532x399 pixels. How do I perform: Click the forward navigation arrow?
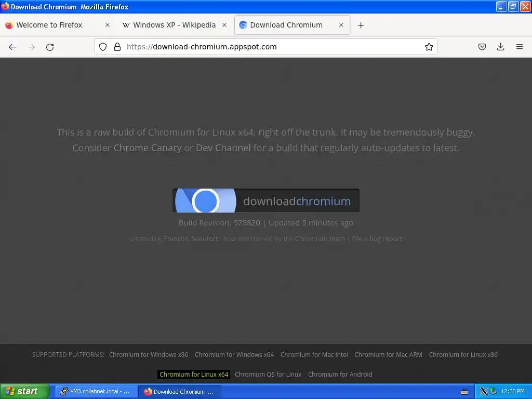[31, 47]
